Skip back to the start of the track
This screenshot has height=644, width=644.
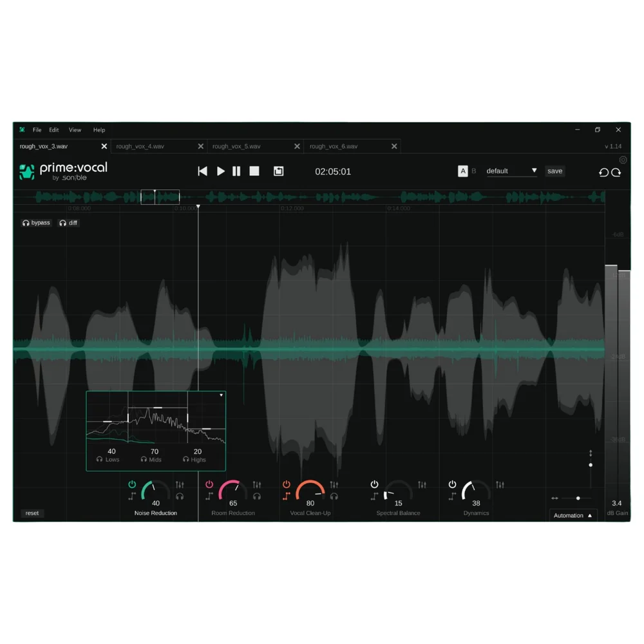point(202,171)
